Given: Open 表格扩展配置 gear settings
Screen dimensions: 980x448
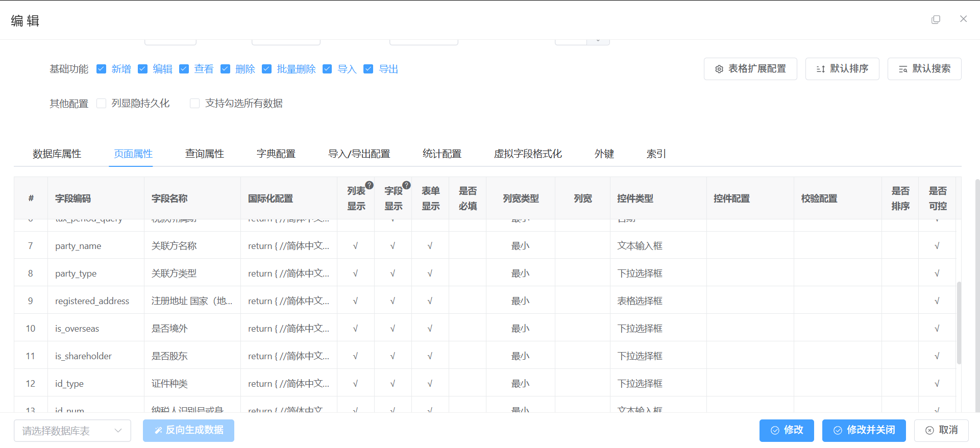Looking at the screenshot, I should 750,69.
